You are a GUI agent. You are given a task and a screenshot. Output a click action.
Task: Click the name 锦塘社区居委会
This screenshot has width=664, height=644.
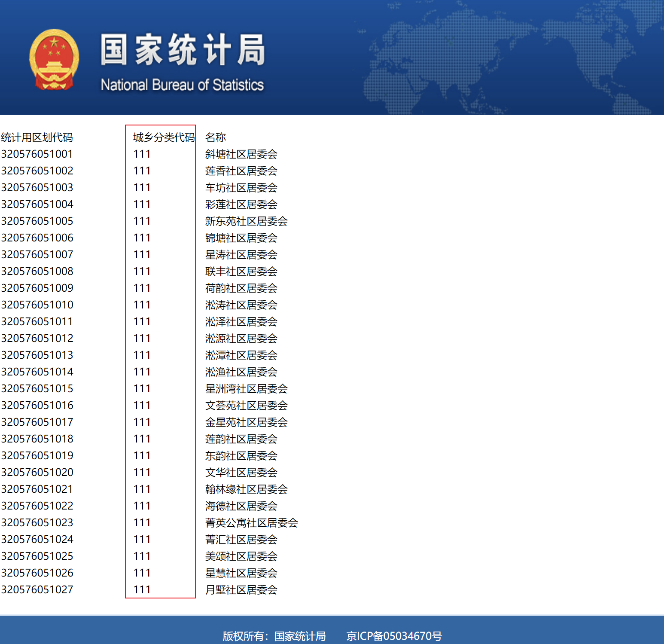coord(241,238)
